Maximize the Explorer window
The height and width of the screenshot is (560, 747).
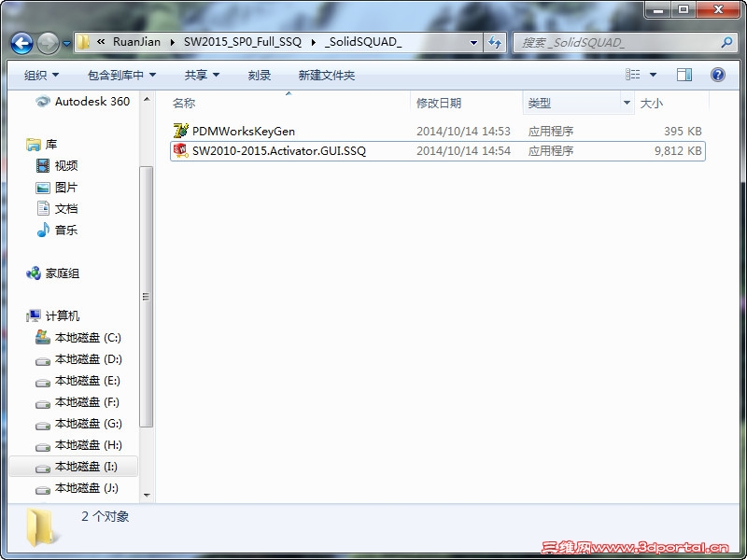[684, 9]
